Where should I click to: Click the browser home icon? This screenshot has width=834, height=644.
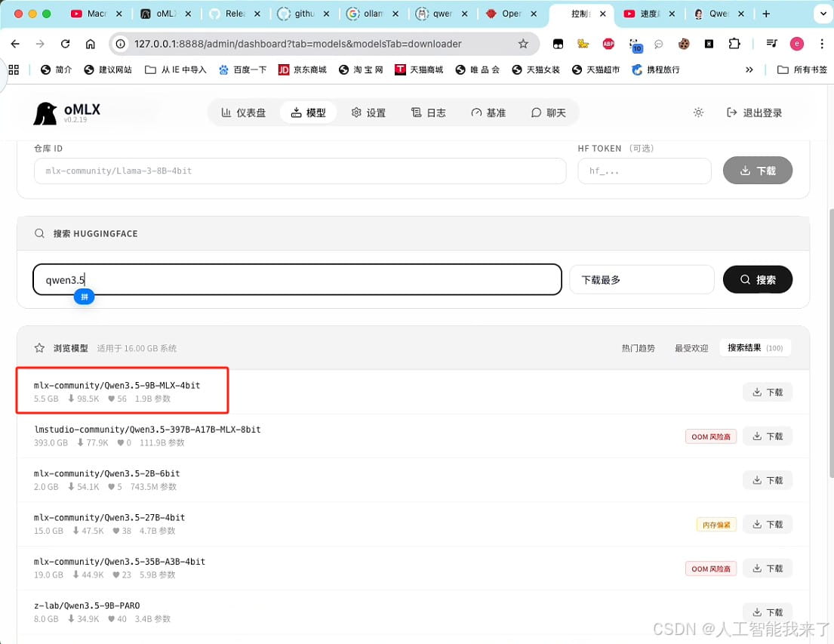tap(91, 44)
